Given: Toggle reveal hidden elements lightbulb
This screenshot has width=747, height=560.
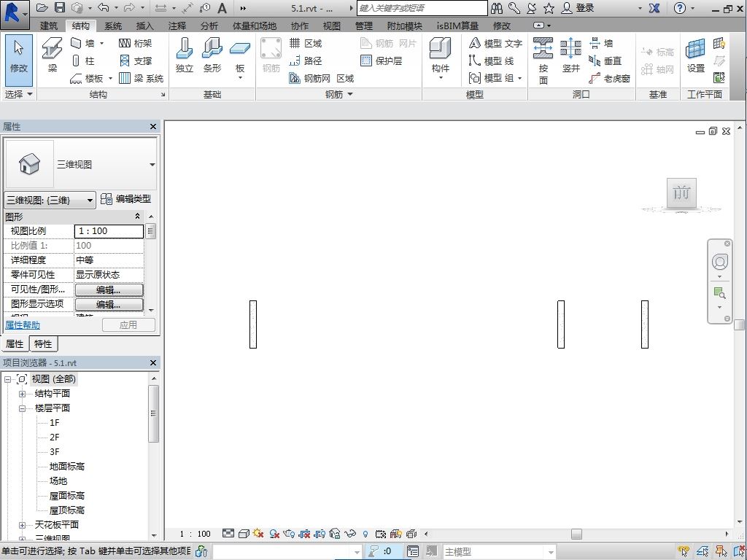Looking at the screenshot, I should [x=365, y=534].
